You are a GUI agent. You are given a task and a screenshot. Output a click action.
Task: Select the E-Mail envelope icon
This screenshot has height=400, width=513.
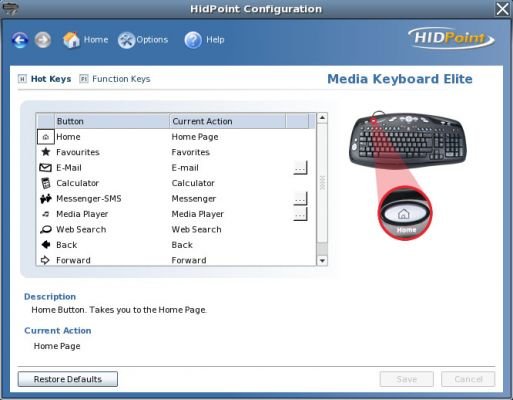(46, 167)
